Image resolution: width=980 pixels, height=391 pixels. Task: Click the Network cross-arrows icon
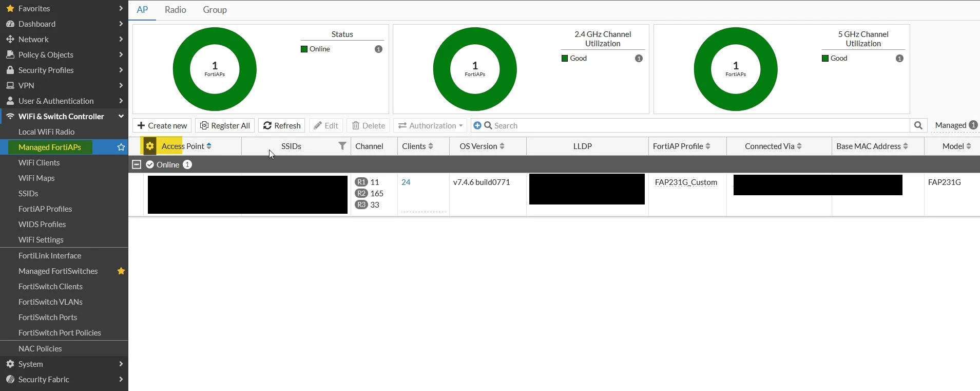pos(10,39)
